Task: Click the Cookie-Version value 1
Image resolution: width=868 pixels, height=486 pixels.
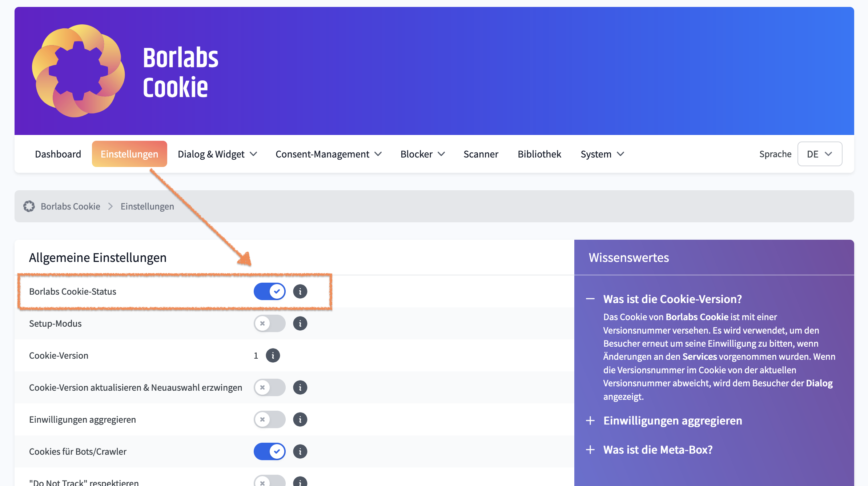Action: pyautogui.click(x=256, y=355)
